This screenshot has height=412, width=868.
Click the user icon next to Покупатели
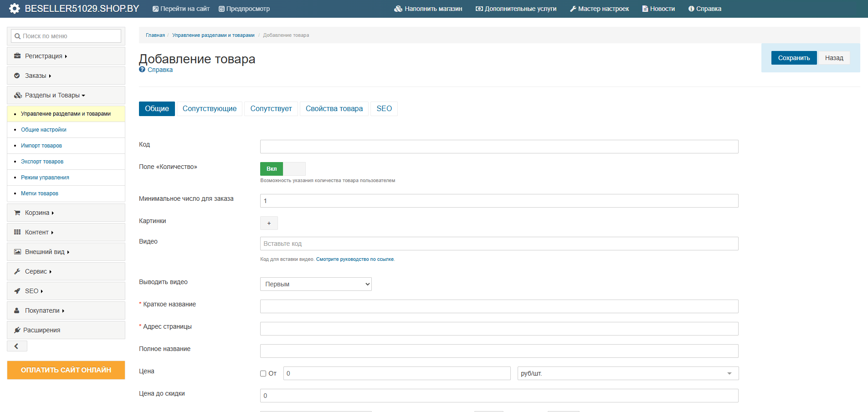pyautogui.click(x=17, y=311)
